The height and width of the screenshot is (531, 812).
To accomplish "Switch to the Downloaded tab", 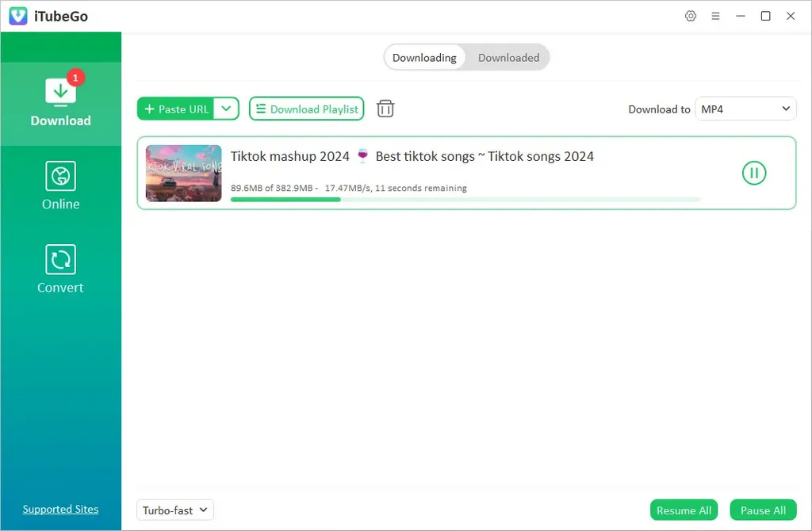I will (508, 57).
